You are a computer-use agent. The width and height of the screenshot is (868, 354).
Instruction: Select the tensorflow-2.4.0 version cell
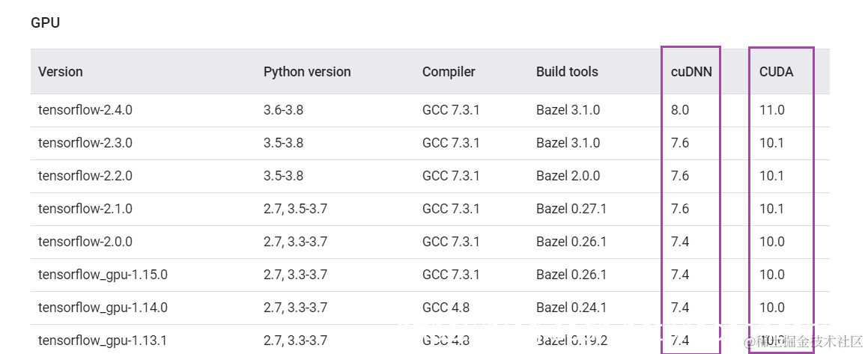[x=85, y=110]
